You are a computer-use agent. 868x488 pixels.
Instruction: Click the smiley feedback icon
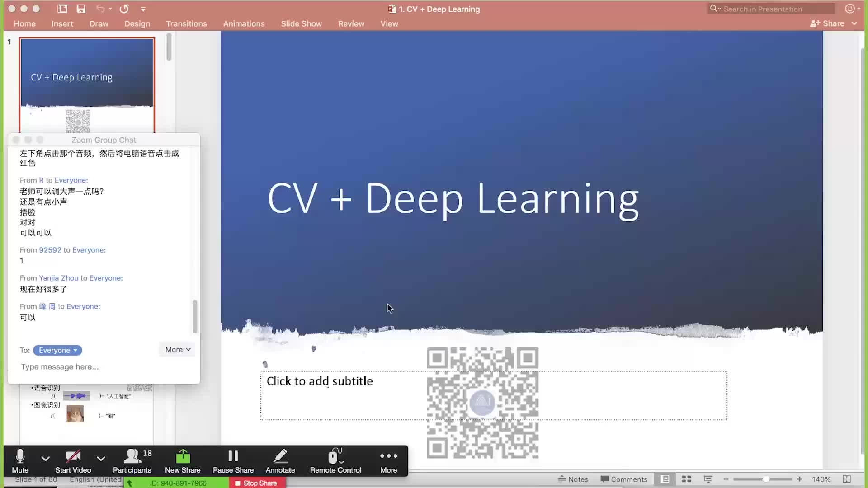(x=850, y=9)
